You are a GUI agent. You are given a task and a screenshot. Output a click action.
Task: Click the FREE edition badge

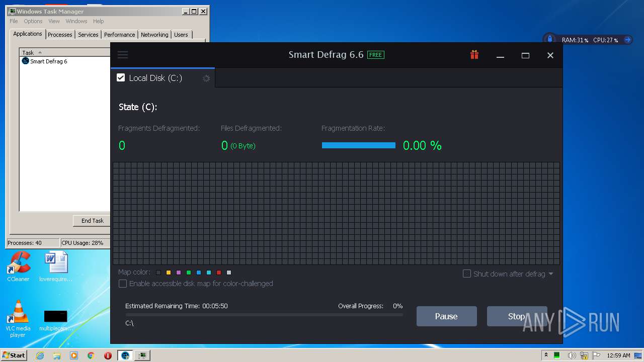coord(376,55)
